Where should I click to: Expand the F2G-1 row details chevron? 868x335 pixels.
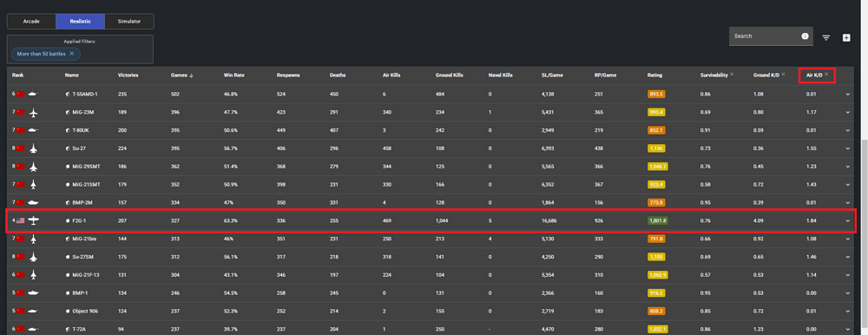point(847,221)
